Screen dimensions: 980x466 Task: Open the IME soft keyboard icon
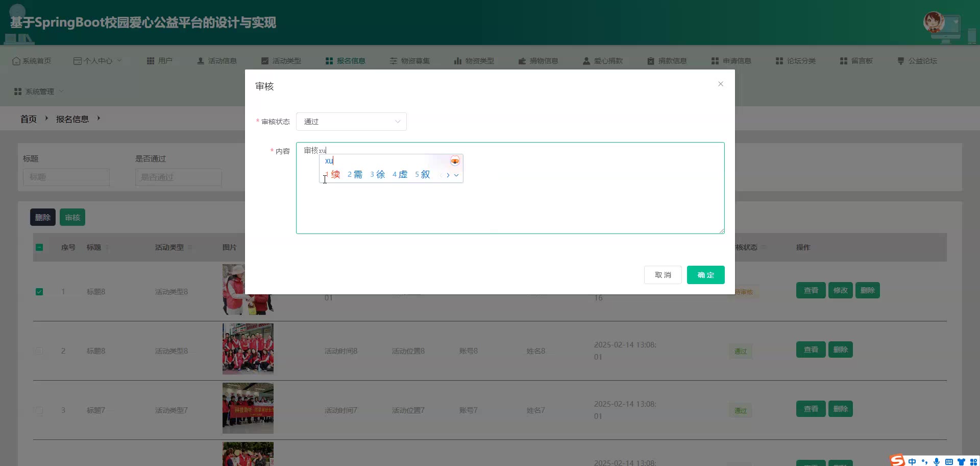tap(949, 461)
